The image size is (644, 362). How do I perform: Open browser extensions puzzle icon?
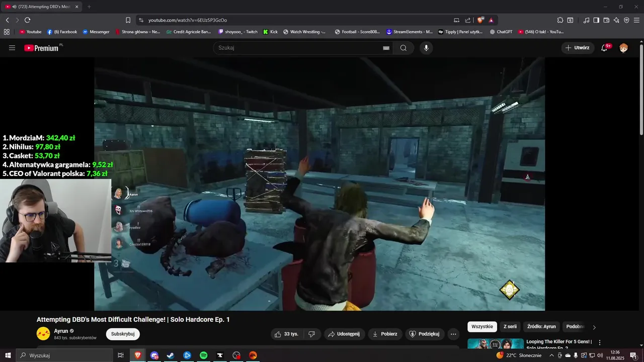560,20
